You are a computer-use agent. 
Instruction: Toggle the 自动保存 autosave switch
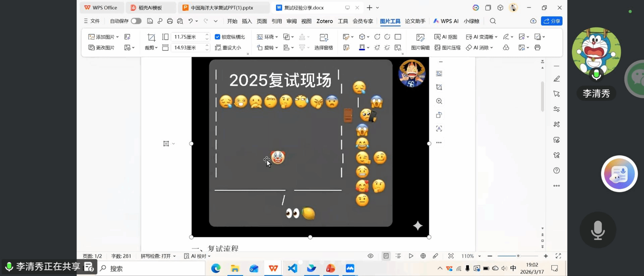coord(136,21)
